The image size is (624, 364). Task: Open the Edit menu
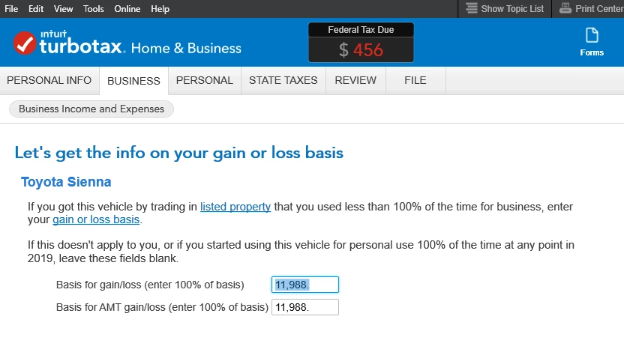coord(36,9)
